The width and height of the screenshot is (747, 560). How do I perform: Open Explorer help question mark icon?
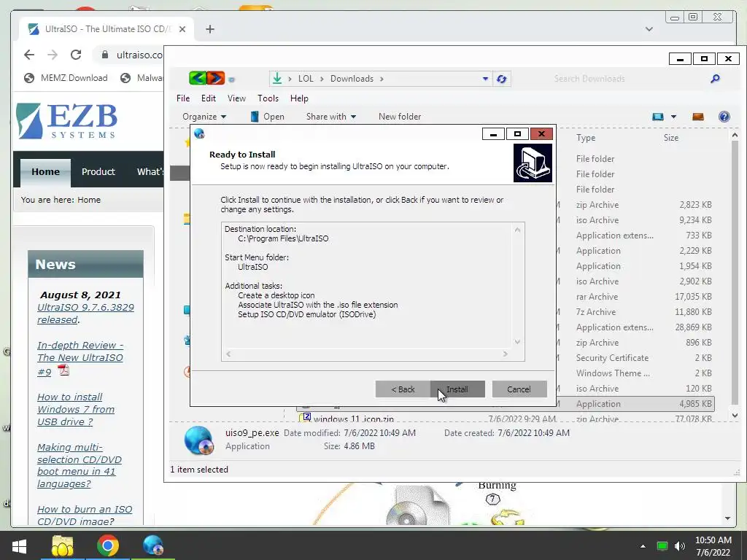point(724,117)
